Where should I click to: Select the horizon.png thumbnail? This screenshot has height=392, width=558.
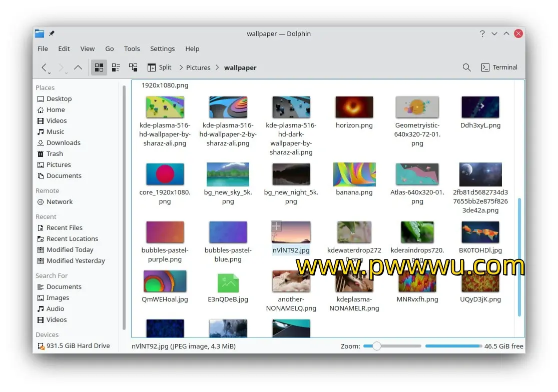pos(354,107)
